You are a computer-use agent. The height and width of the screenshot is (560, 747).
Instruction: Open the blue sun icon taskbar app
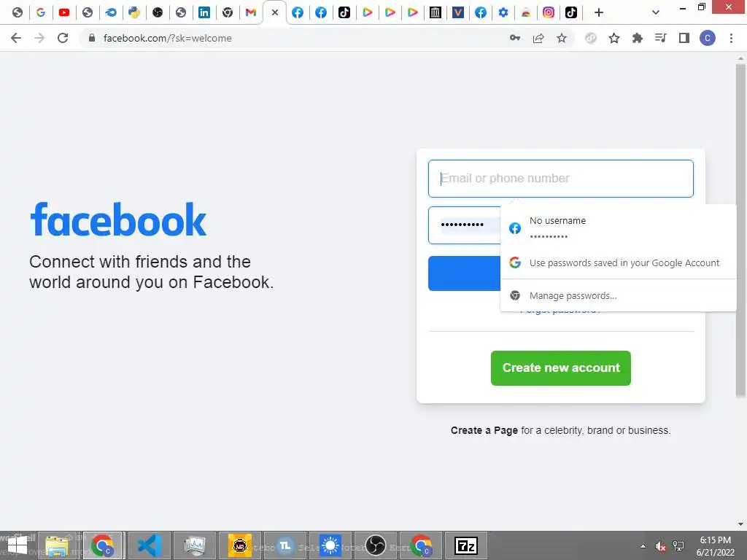[330, 545]
